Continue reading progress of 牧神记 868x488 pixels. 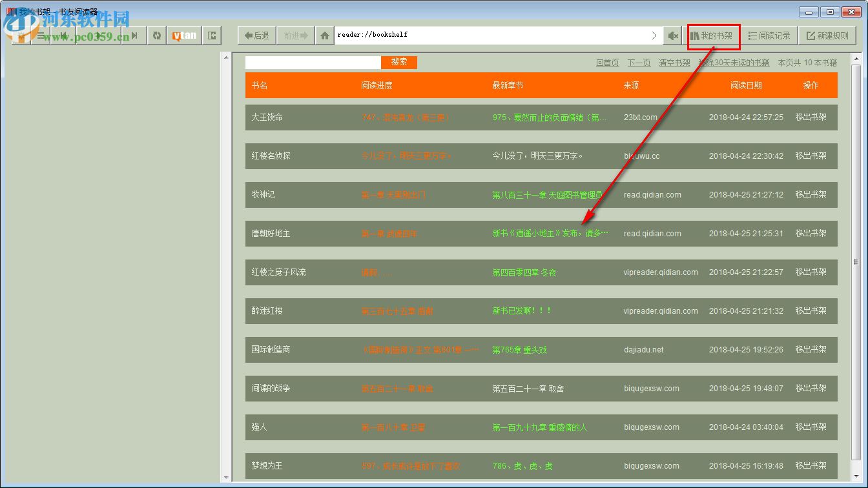(393, 195)
